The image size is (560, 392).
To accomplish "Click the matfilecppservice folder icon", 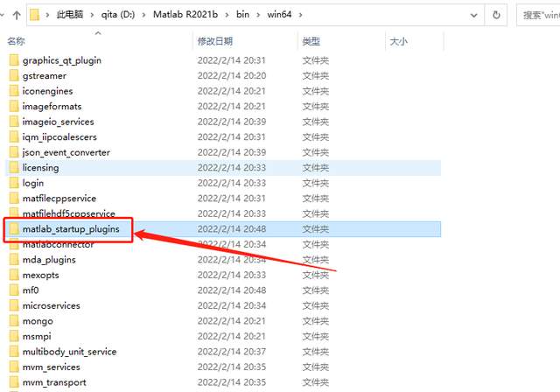I will pyautogui.click(x=14, y=199).
